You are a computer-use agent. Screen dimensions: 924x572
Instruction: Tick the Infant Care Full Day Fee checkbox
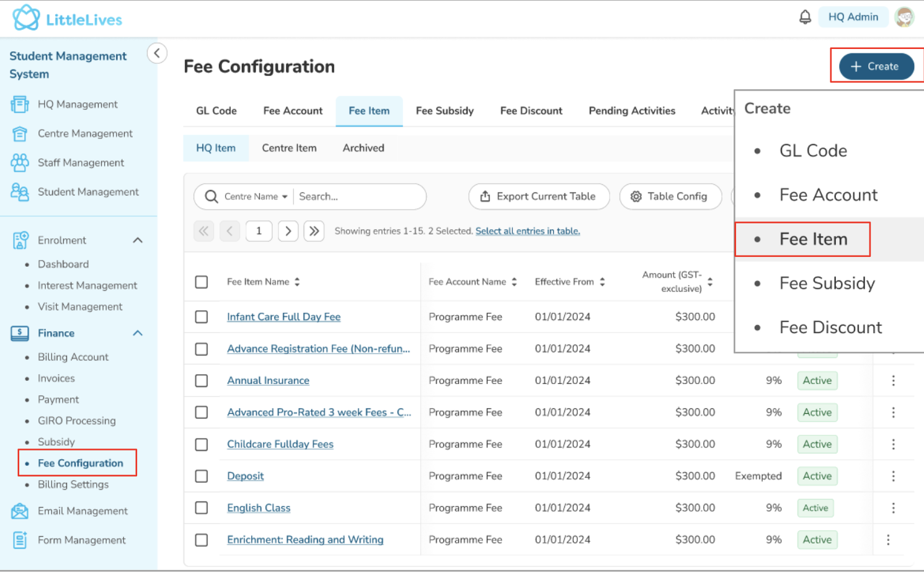coord(202,317)
